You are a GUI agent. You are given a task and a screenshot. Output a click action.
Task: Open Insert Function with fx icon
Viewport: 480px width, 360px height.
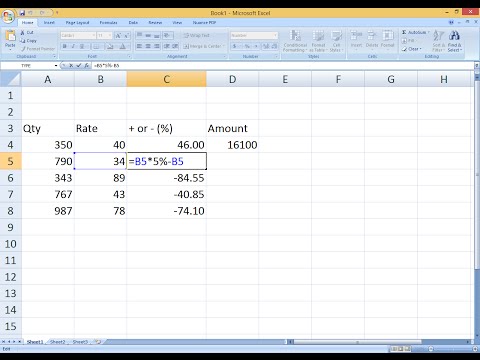[86, 65]
